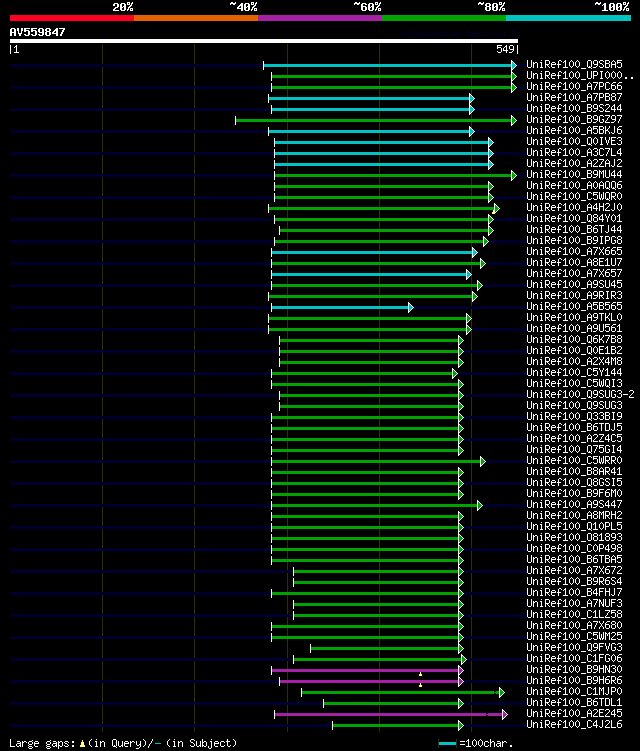Open hit label UniRef100_Q0IVE3

574,141
